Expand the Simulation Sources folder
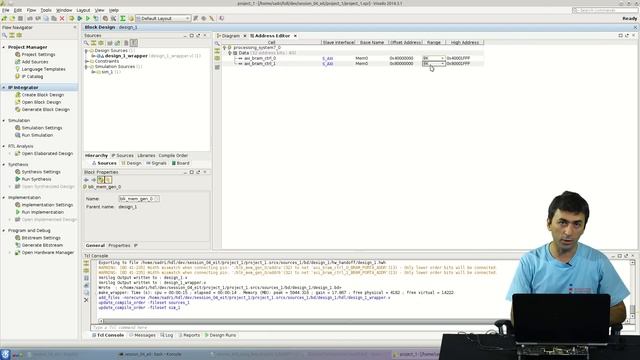640x360 pixels. coord(86,67)
